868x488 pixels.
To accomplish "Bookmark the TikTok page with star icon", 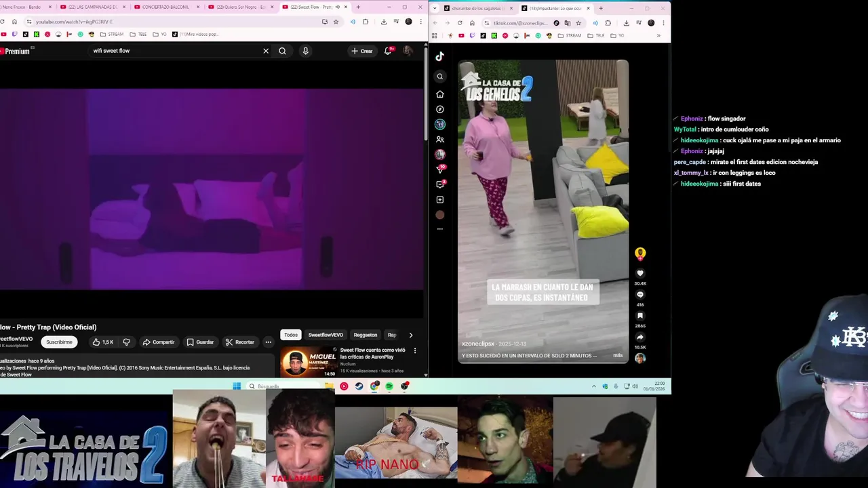I will 578,22.
